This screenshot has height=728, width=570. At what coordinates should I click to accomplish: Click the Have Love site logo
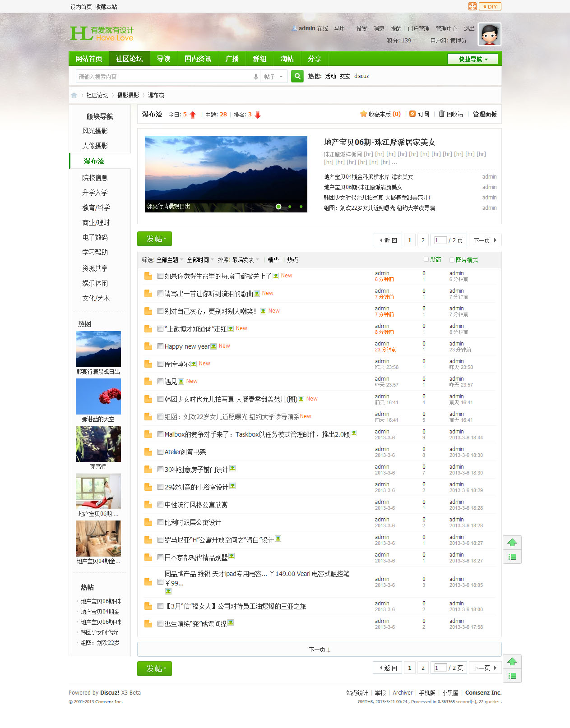(x=102, y=33)
